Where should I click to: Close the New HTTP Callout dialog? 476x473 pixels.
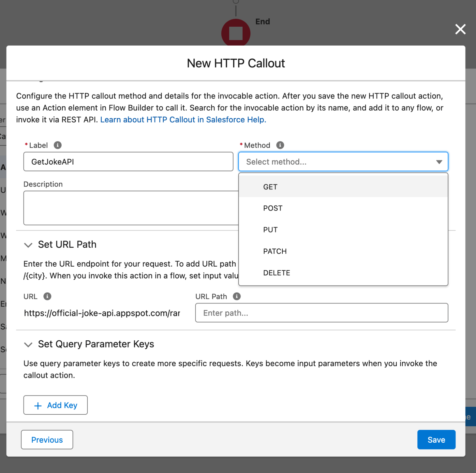pyautogui.click(x=461, y=29)
